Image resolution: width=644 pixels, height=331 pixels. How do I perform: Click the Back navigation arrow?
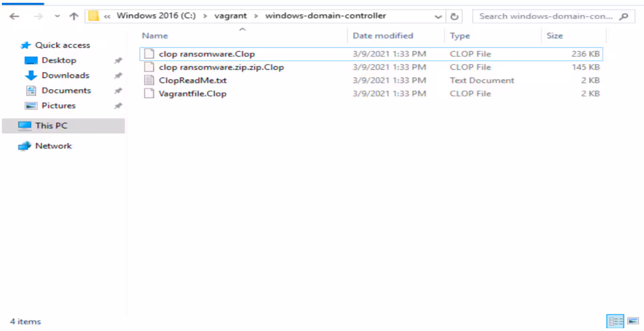pyautogui.click(x=14, y=16)
